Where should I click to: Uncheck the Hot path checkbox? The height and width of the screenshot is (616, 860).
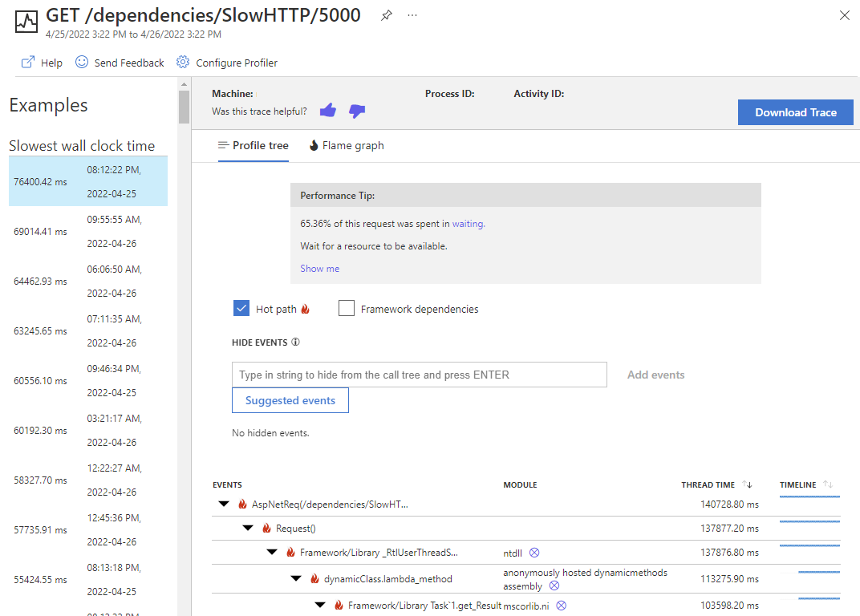coord(241,308)
